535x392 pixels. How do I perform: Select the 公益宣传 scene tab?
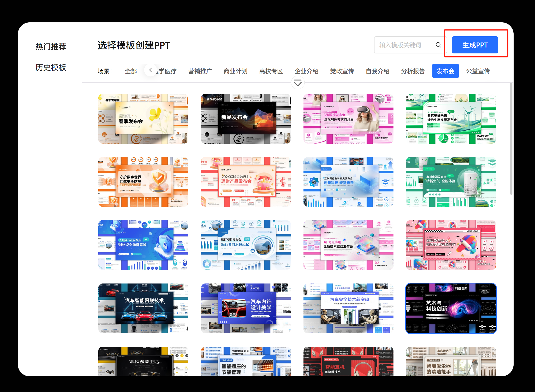[x=478, y=71]
